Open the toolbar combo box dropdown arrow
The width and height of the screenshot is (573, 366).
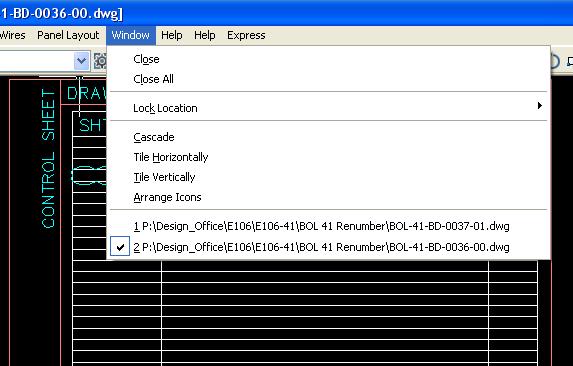(x=81, y=61)
